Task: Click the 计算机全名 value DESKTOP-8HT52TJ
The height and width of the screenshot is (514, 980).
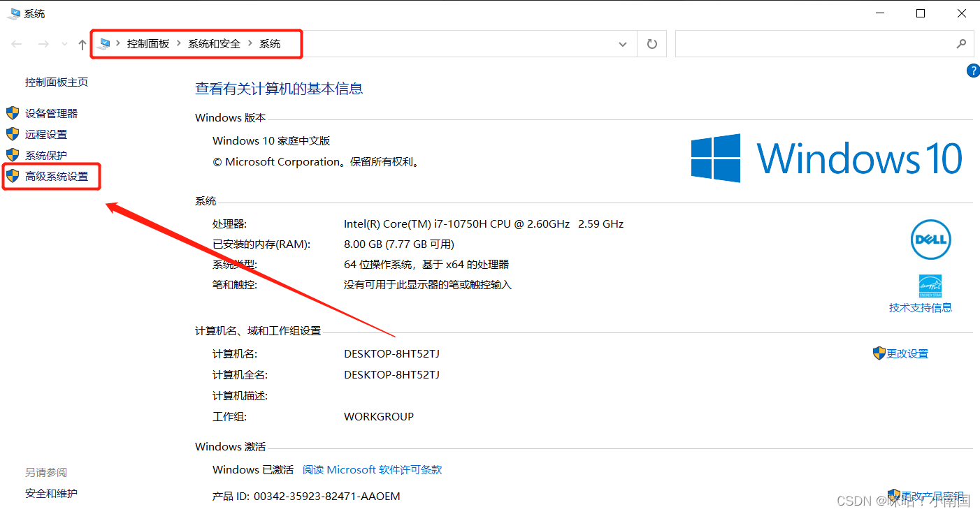Action: [391, 374]
